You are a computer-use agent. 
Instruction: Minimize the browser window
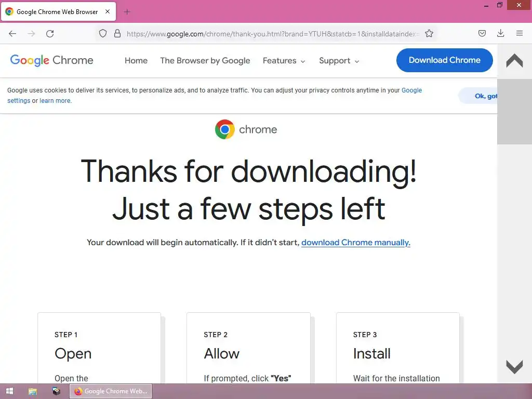click(486, 5)
